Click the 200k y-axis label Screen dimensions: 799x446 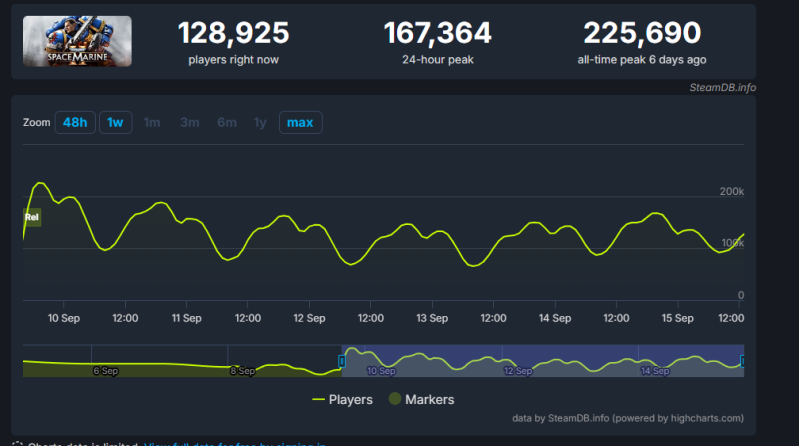click(x=732, y=192)
